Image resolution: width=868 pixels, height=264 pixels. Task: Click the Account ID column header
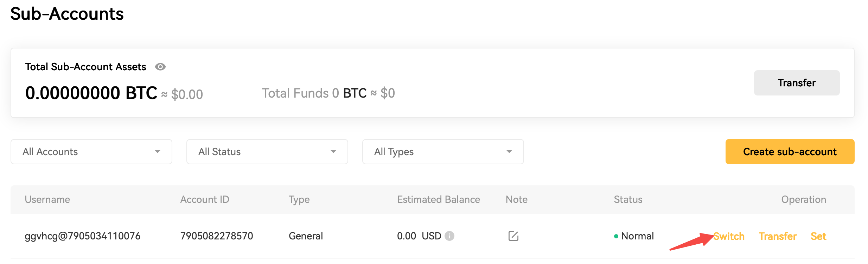pyautogui.click(x=205, y=199)
